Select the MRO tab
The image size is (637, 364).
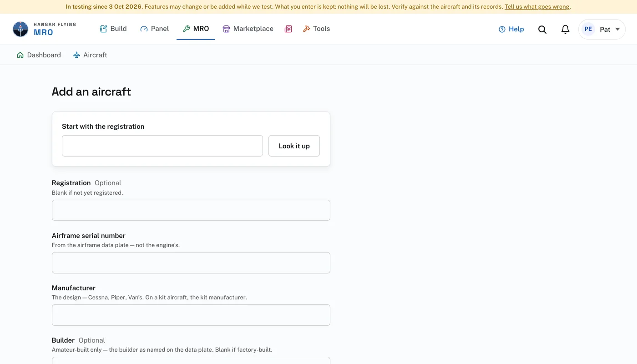pos(196,29)
